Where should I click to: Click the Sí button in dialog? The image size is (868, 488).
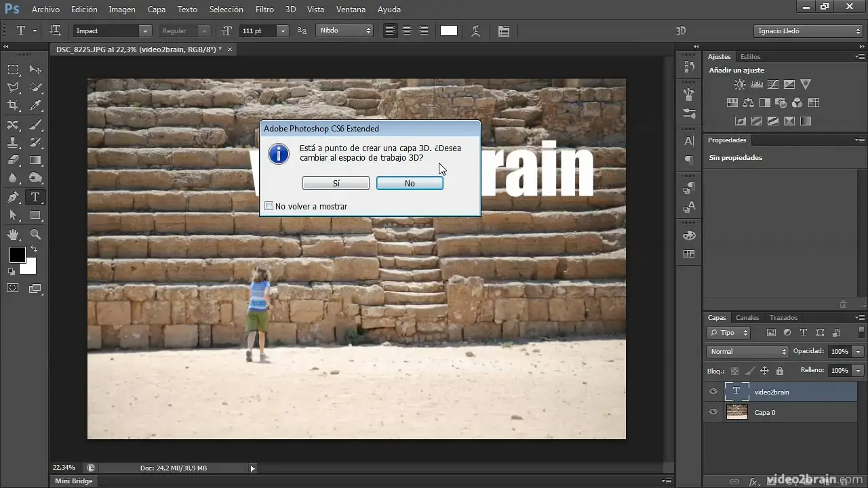336,183
